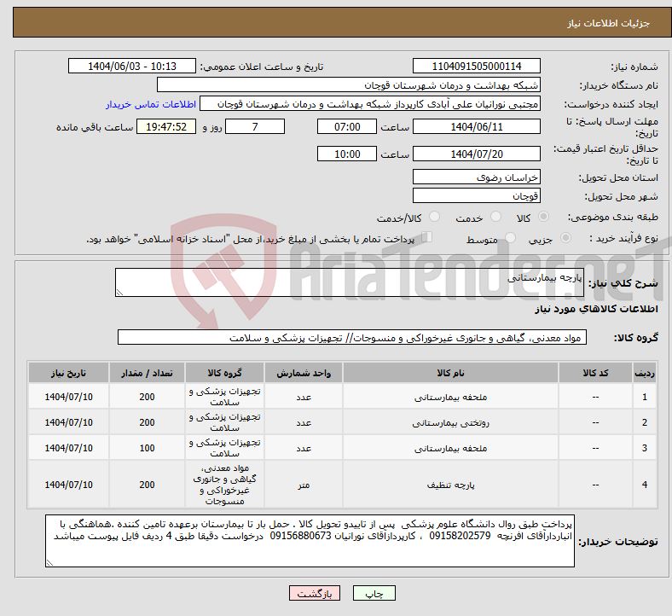Click the buyer notes textarea
This screenshot has width=672, height=616.
coord(310,541)
